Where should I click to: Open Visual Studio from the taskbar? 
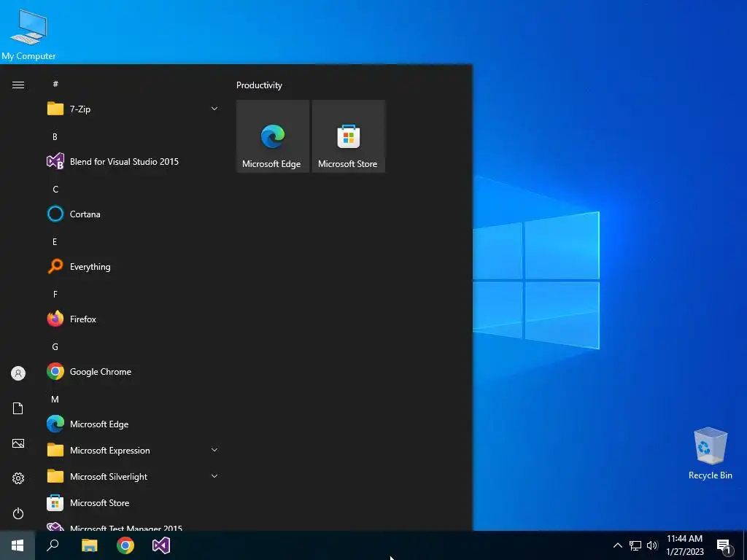[x=161, y=545]
